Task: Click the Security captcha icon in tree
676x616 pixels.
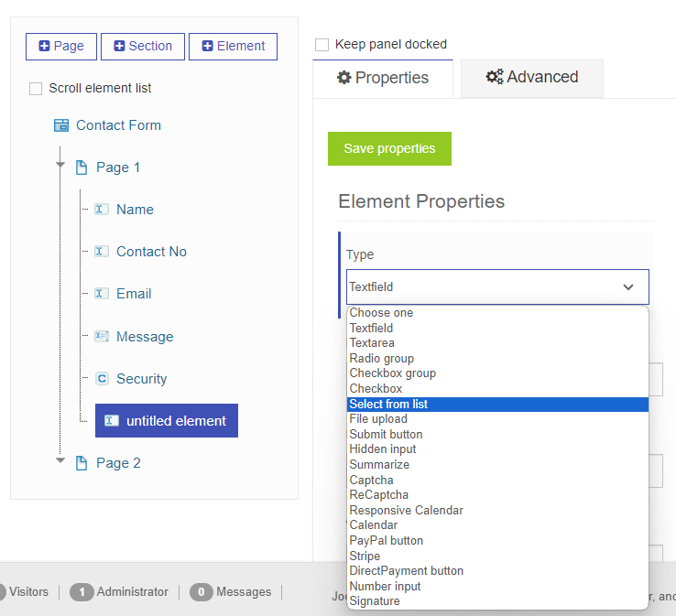Action: (102, 379)
